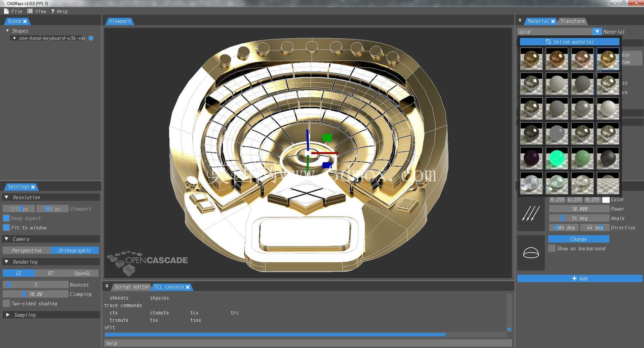Enable Show as background checkbox
The height and width of the screenshot is (348, 644).
[x=552, y=248]
